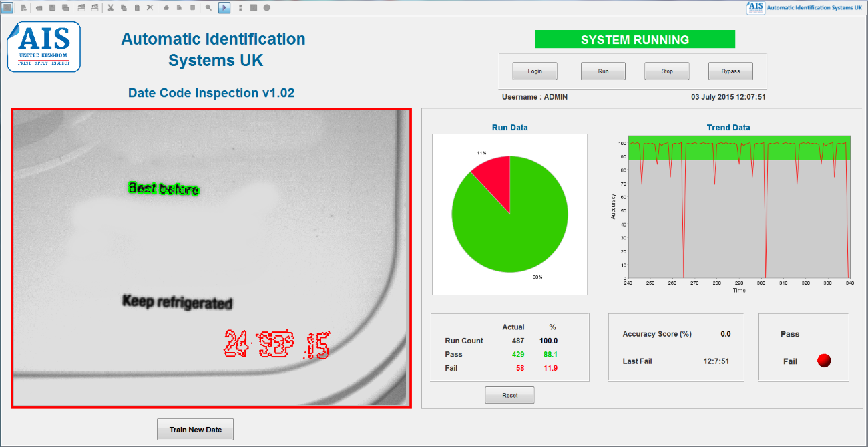
Task: Click the red-outlined date code in the camera image
Action: [276, 344]
